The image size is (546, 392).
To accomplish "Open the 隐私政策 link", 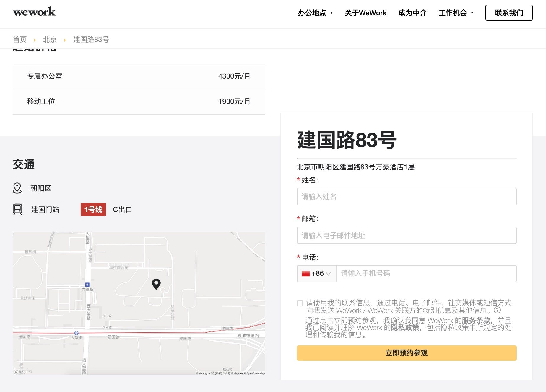I will [x=405, y=328].
